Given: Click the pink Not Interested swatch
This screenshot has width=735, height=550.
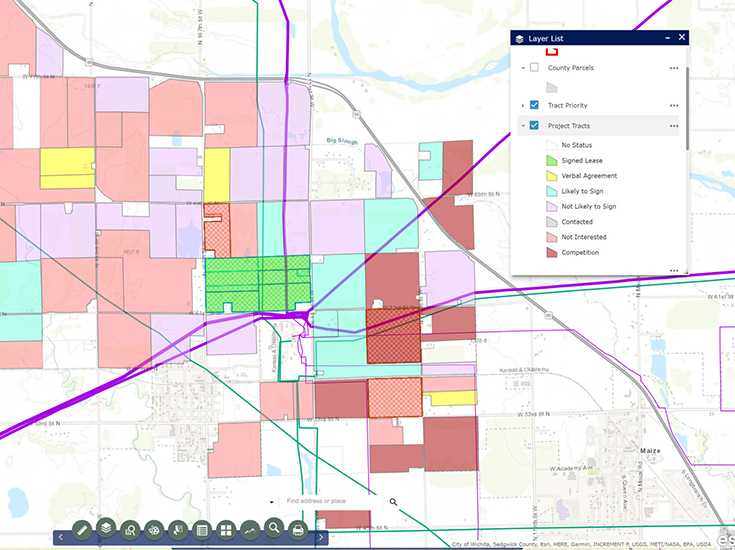Looking at the screenshot, I should pyautogui.click(x=552, y=237).
